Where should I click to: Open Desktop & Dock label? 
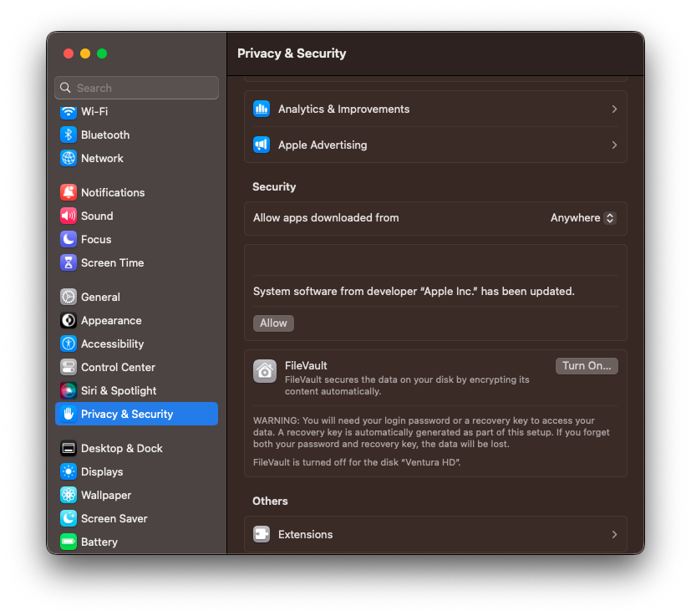(122, 449)
